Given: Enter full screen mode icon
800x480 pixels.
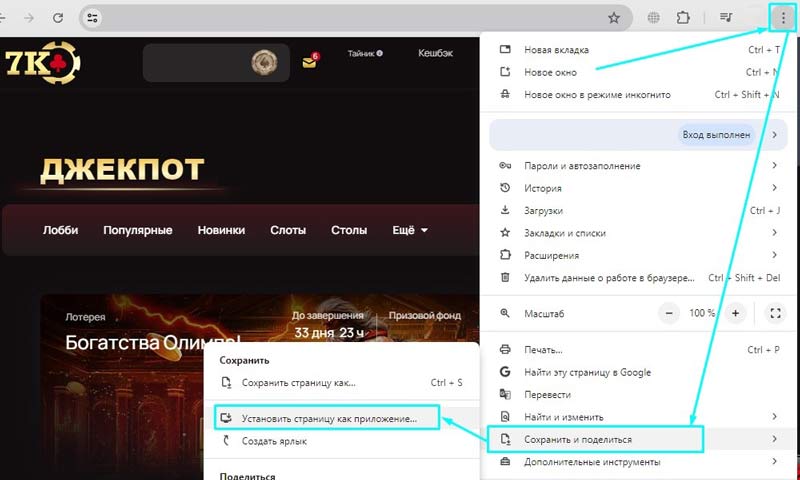Looking at the screenshot, I should click(776, 313).
